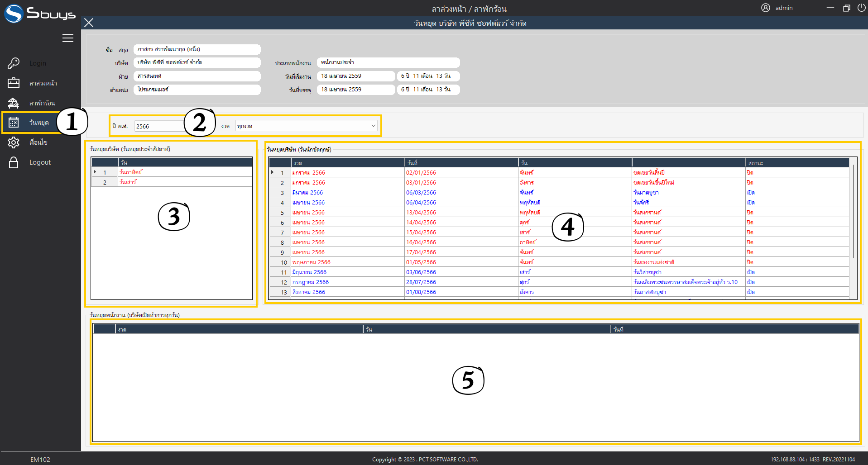Open the holiday calendar icon
Screen dimensions: 868x465
pyautogui.click(x=14, y=123)
